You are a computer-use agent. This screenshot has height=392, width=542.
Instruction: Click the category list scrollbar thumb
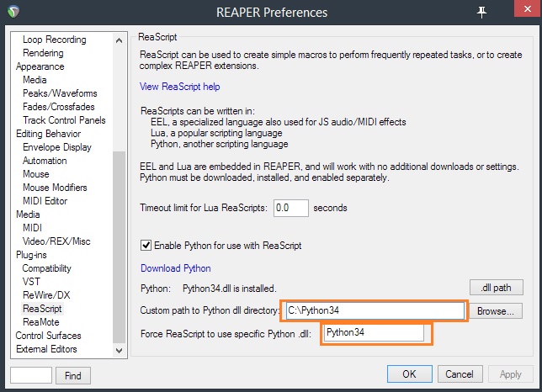[x=120, y=247]
